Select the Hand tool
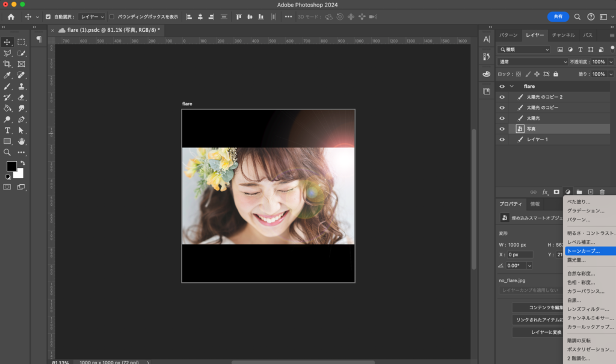Viewport: 616px width, 364px height. [x=22, y=141]
